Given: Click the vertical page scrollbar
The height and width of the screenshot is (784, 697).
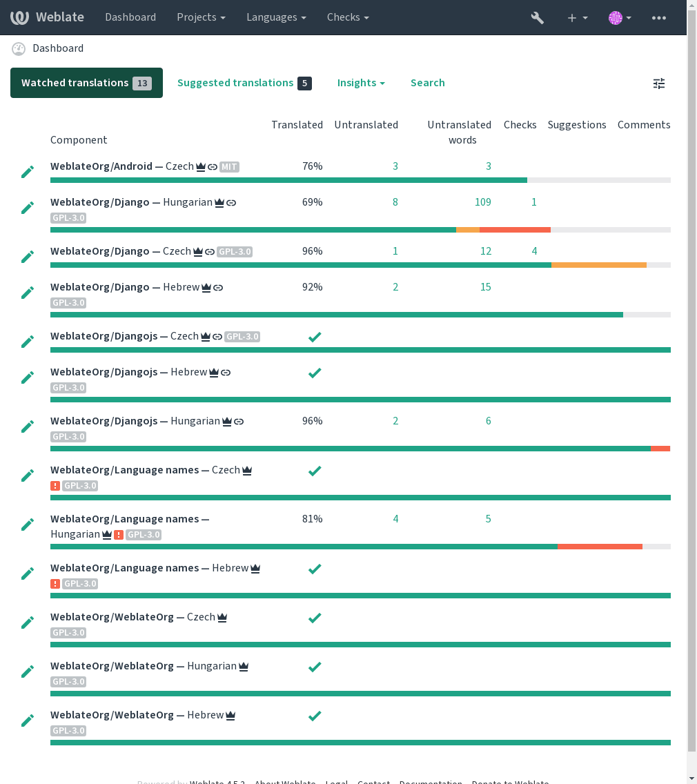Looking at the screenshot, I should point(692,380).
